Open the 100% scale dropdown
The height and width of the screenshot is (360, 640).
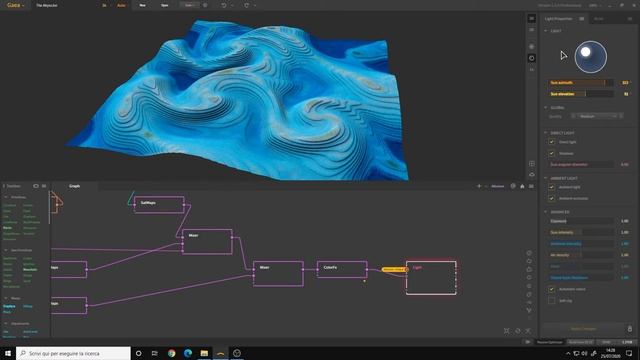click(594, 5)
